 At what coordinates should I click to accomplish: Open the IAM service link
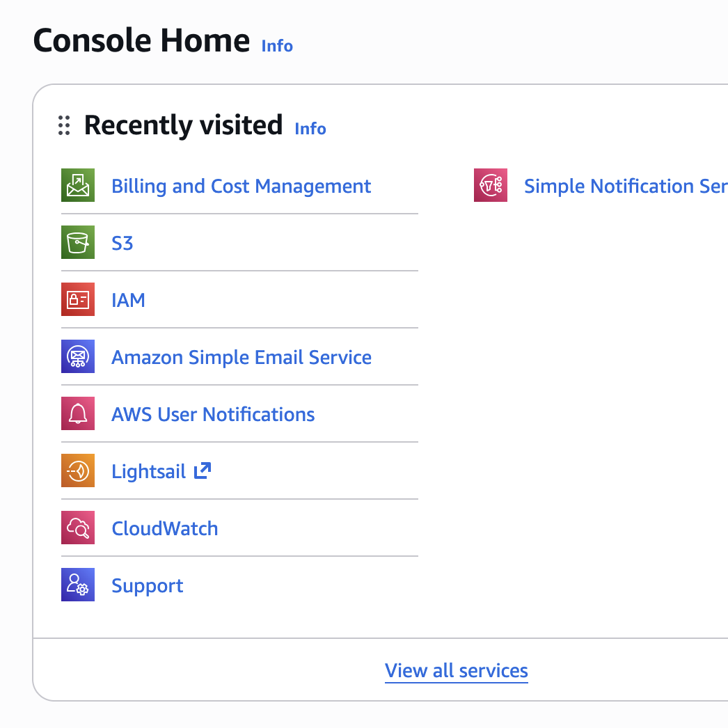point(128,301)
